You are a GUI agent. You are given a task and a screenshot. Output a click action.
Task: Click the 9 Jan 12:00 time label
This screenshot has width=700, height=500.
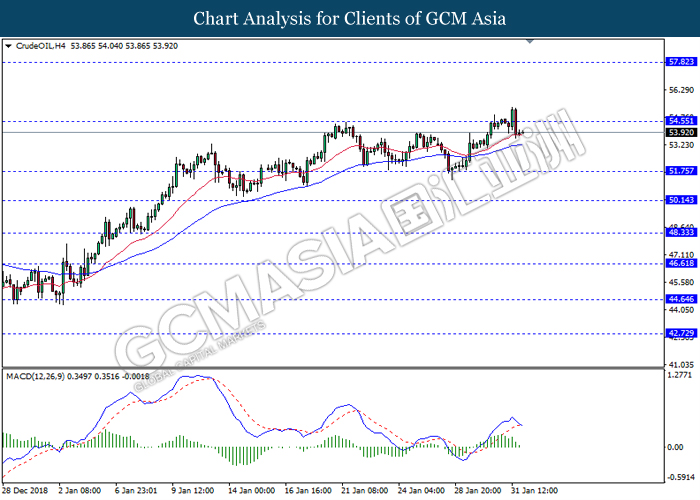coord(193,490)
